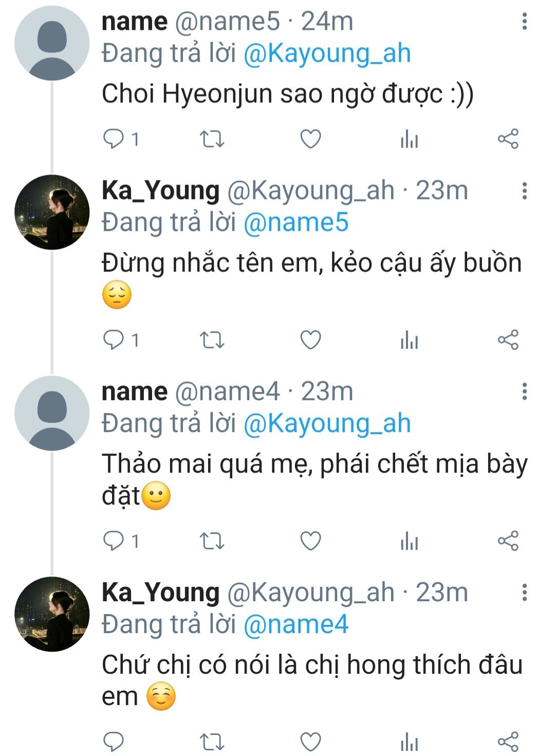Image resolution: width=555 pixels, height=756 pixels.
Task: Share name5's 'Choi Hyeonjun' tweet
Action: [x=508, y=139]
